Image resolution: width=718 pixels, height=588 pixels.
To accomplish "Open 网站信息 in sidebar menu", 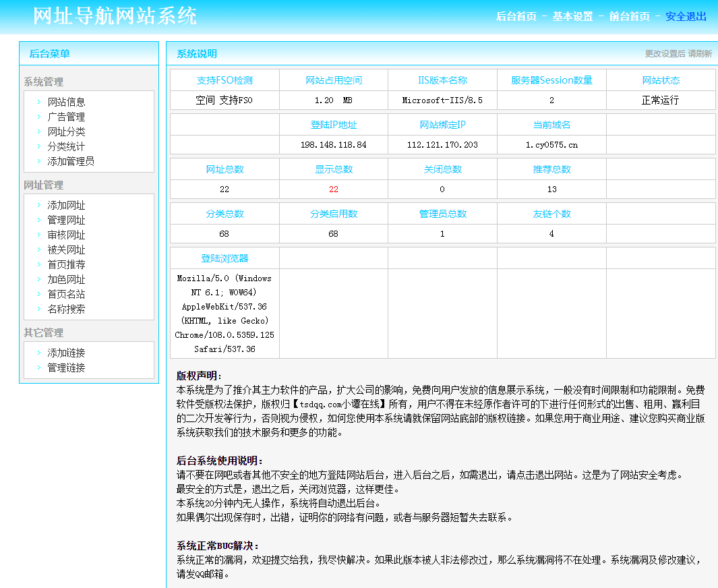I will point(66,102).
